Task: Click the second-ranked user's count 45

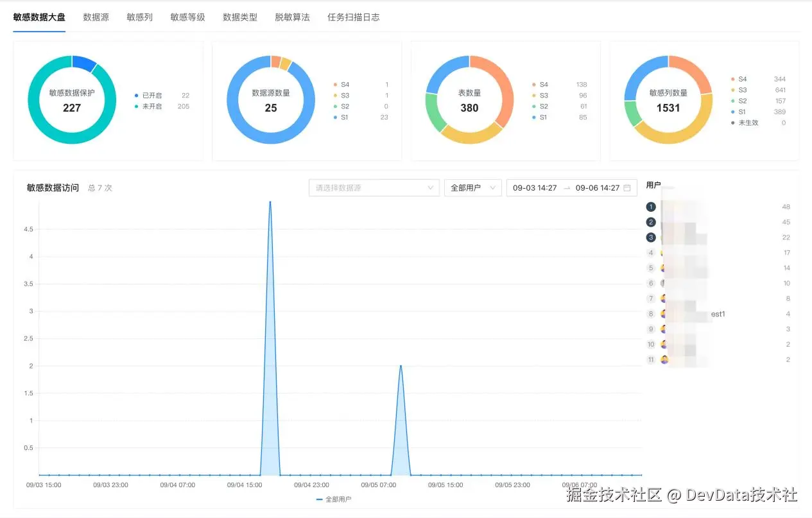Action: pyautogui.click(x=786, y=222)
